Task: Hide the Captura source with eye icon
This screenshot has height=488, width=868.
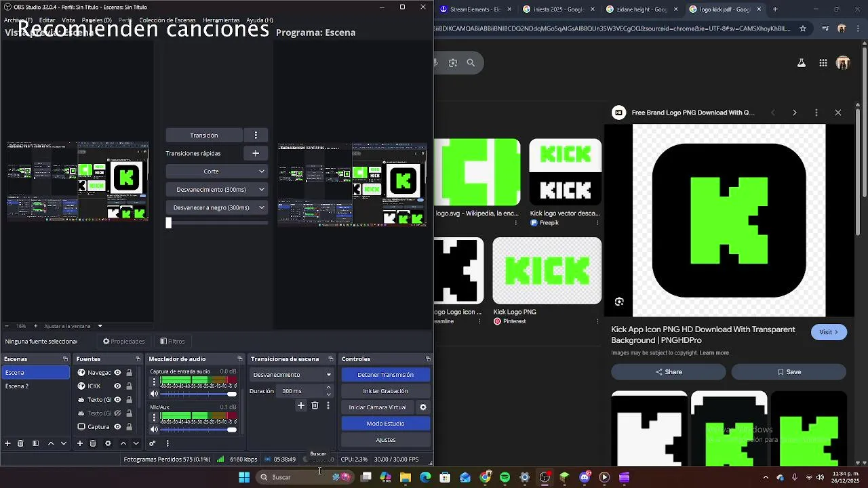Action: point(117,427)
